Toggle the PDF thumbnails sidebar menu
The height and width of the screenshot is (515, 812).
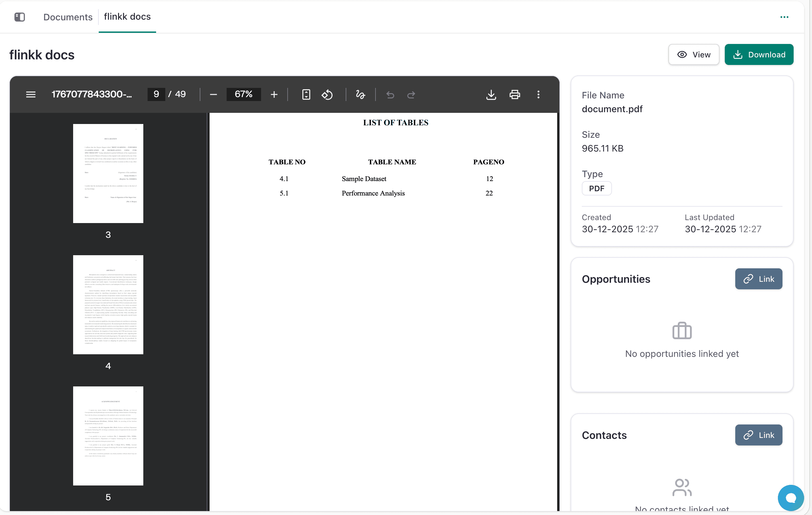pos(31,94)
